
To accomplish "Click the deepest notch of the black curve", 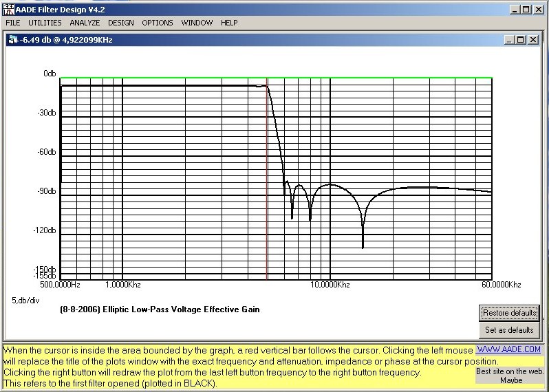I will click(x=363, y=246).
